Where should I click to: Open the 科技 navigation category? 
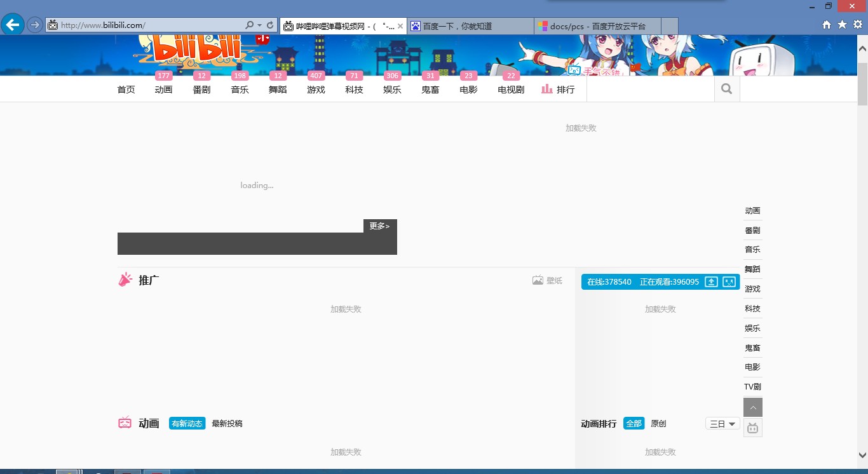pyautogui.click(x=354, y=90)
